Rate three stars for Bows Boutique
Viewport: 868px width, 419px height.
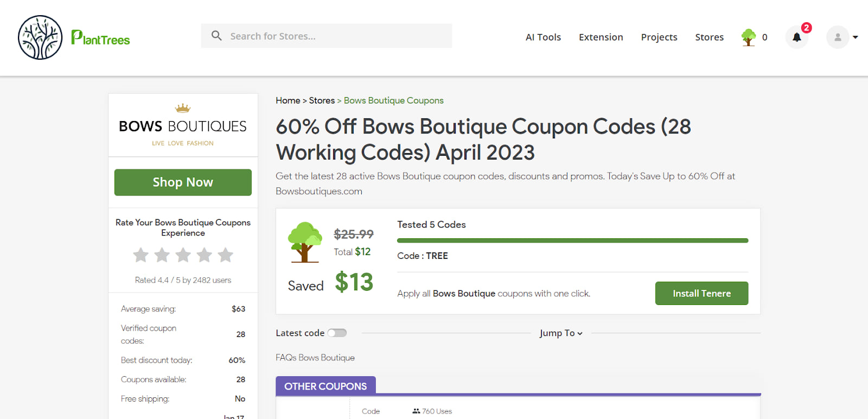[183, 255]
